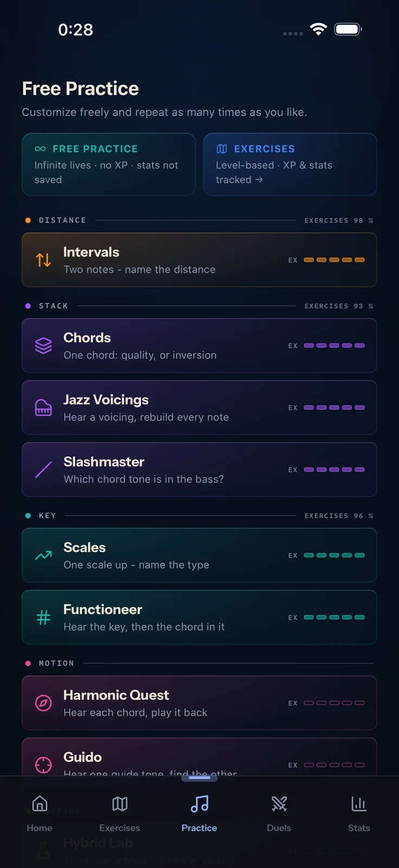Tap the Guido crosshair icon
Viewport: 399px width, 868px height.
coord(43,764)
